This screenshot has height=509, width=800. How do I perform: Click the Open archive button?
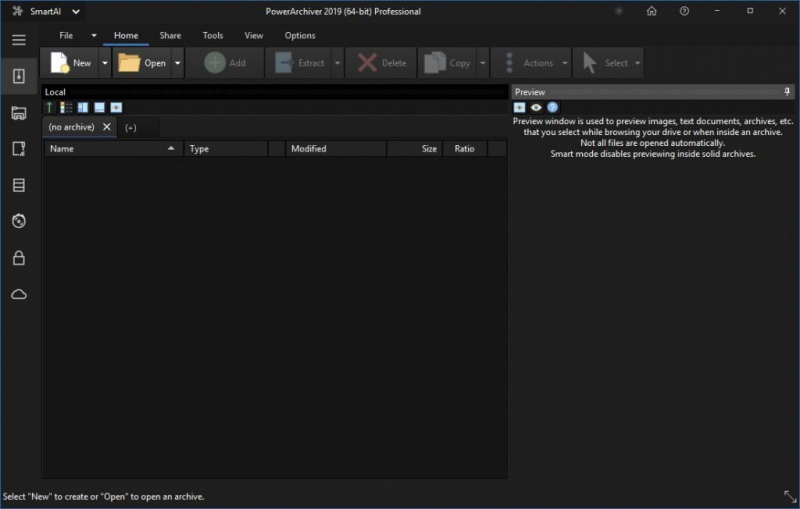(142, 63)
